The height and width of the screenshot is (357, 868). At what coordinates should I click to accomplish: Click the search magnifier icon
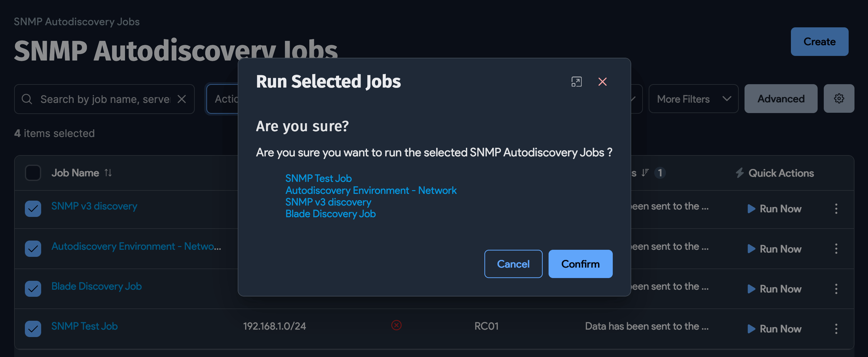tap(27, 99)
